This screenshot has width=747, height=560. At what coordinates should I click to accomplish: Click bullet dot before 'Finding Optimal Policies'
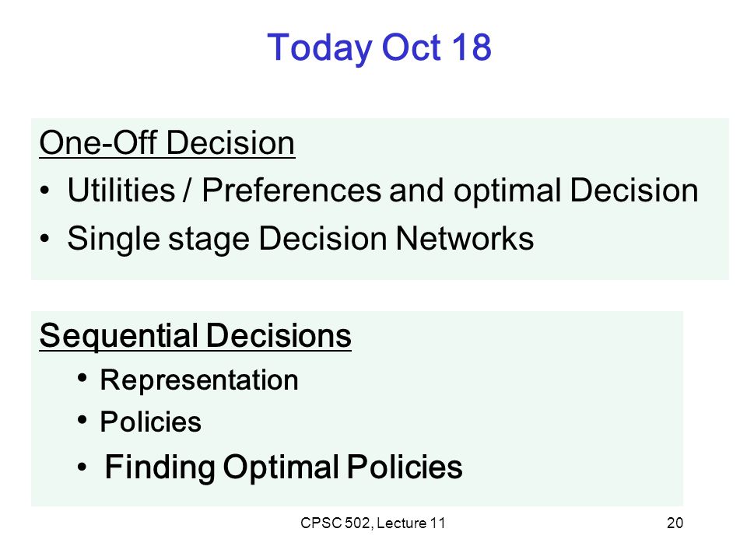(82, 467)
